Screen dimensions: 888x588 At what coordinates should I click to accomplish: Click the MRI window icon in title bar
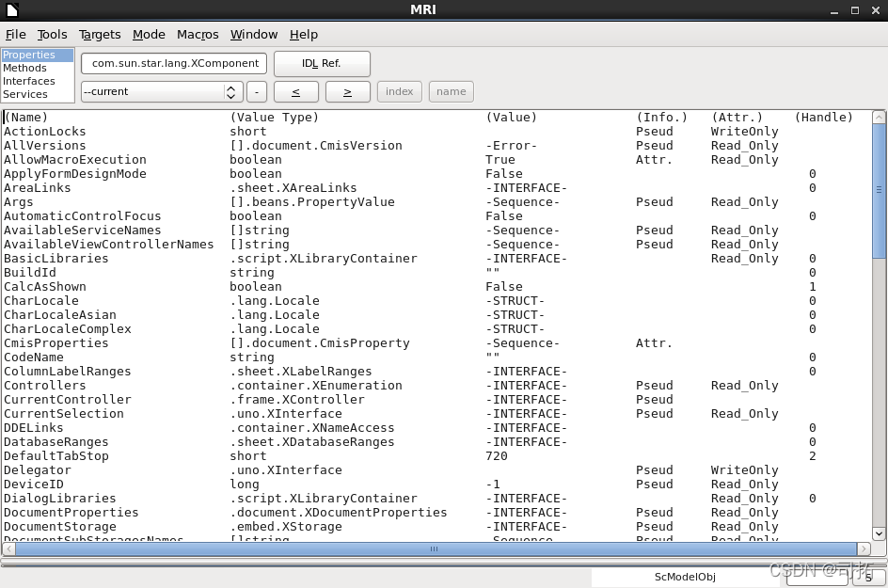point(12,9)
